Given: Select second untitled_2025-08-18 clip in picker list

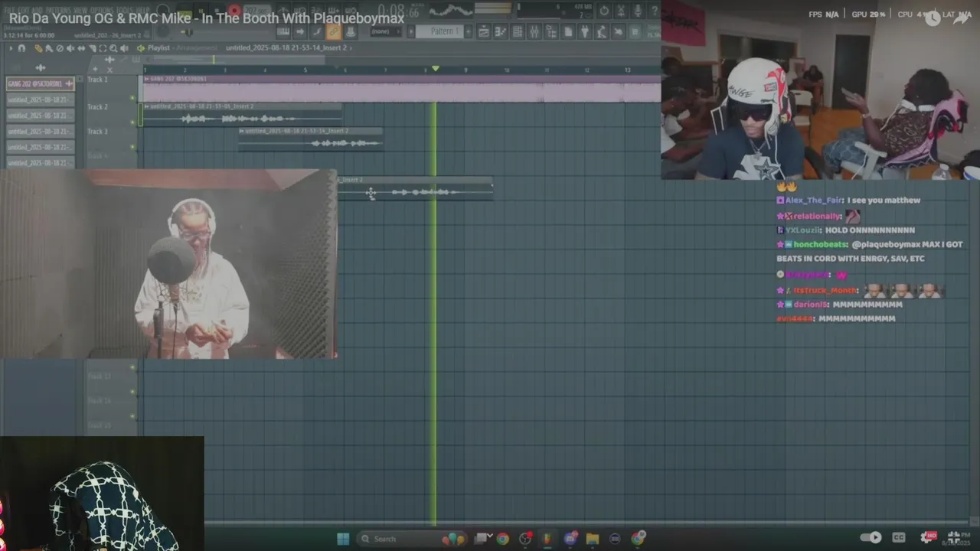Looking at the screenshot, I should [x=40, y=116].
